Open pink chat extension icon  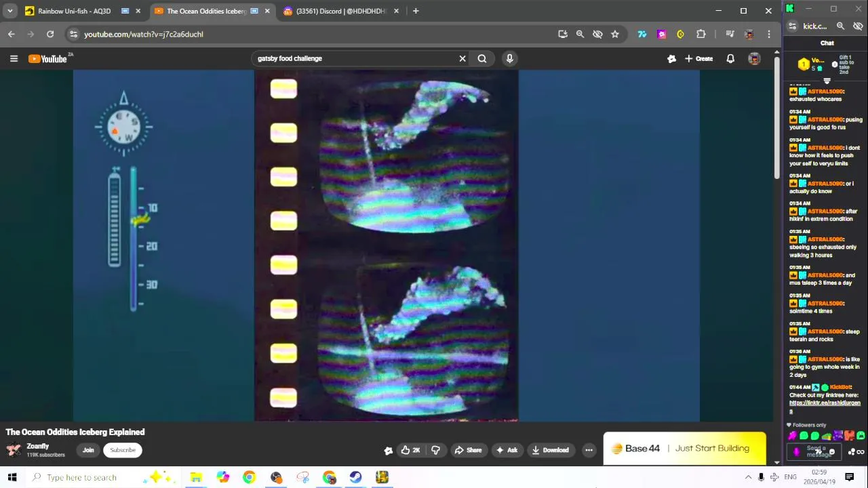coord(662,34)
